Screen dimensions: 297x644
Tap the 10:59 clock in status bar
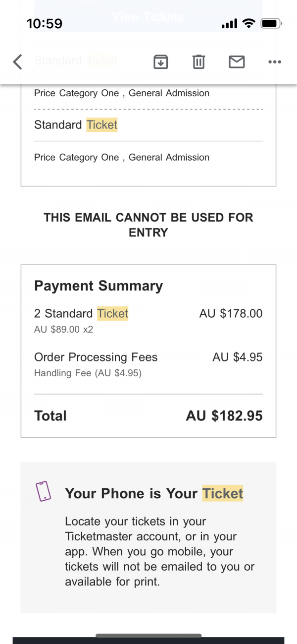click(x=45, y=23)
